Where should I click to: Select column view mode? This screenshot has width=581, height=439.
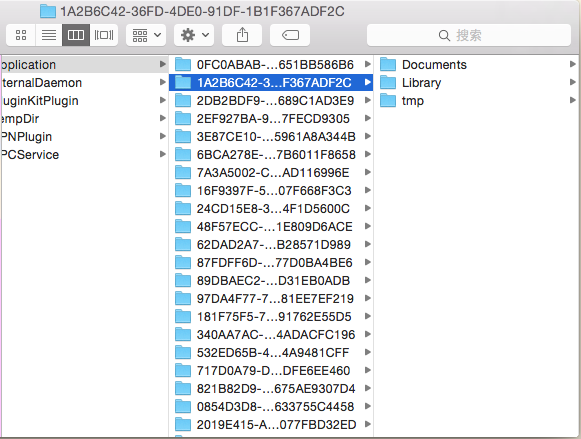(76, 35)
